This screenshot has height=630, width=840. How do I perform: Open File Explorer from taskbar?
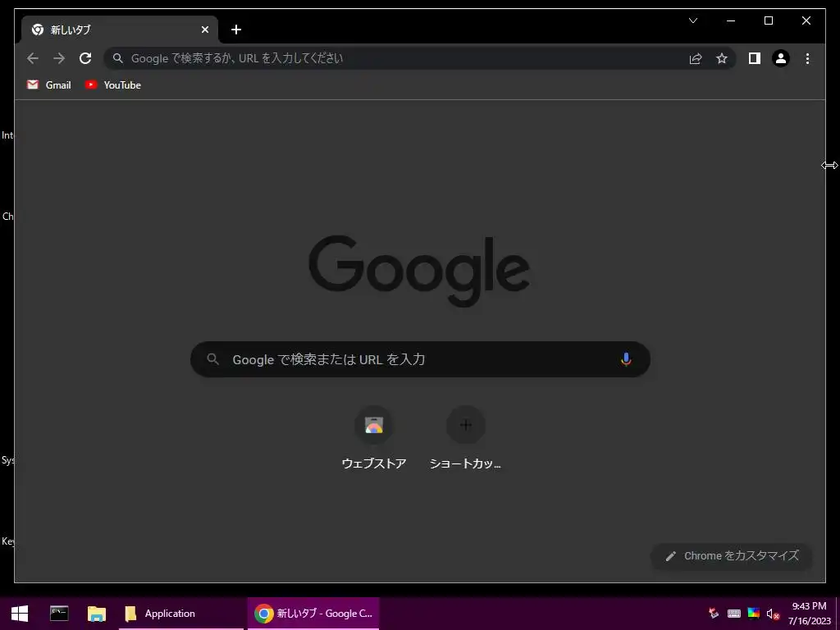click(97, 614)
